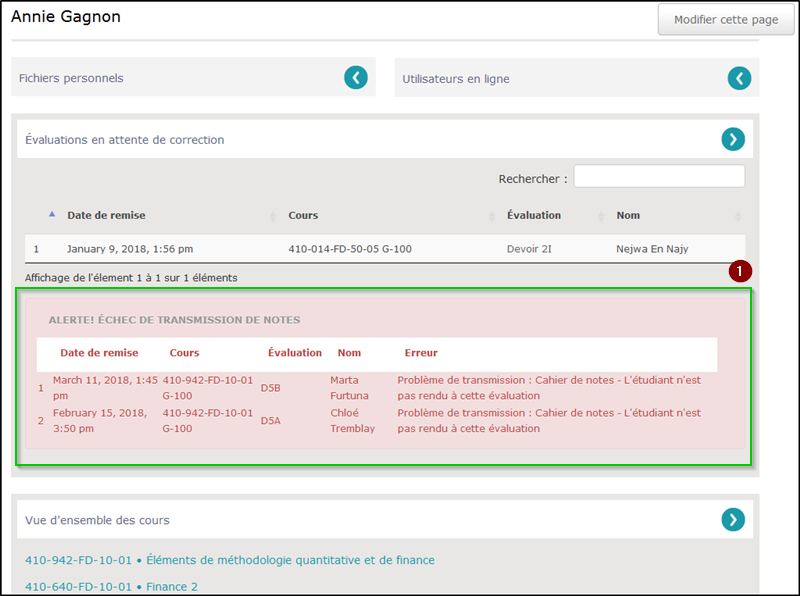Click the D5A alert entry for Chloé Tremblay

pyautogui.click(x=271, y=421)
